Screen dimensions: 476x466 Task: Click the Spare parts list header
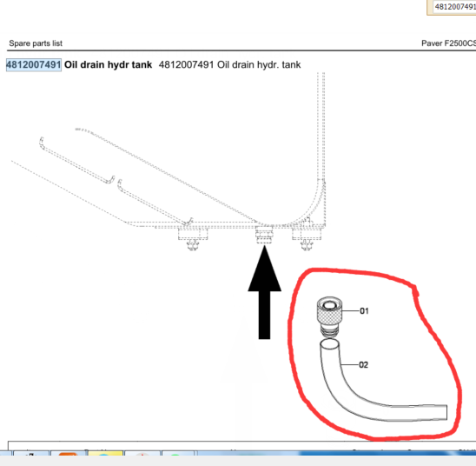tap(36, 43)
